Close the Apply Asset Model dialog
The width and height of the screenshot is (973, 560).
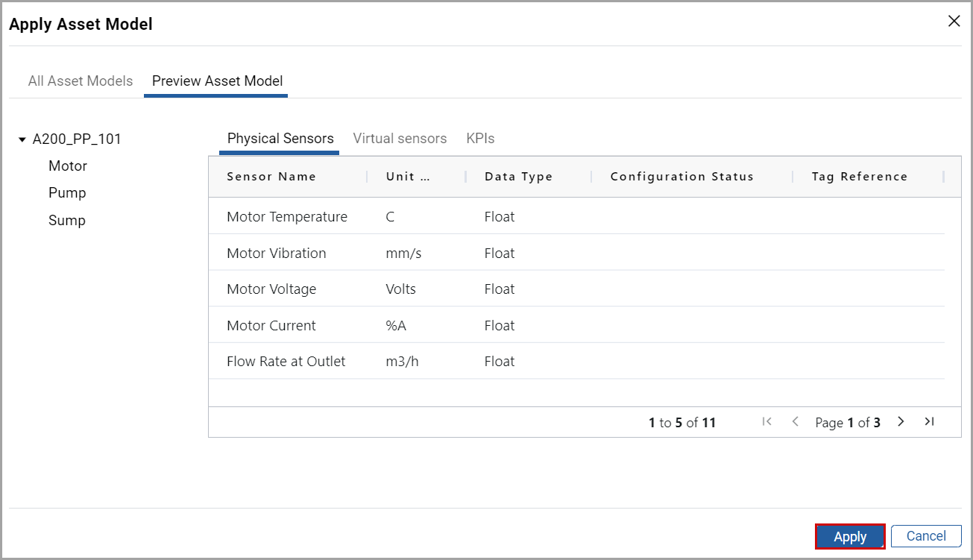click(x=954, y=22)
